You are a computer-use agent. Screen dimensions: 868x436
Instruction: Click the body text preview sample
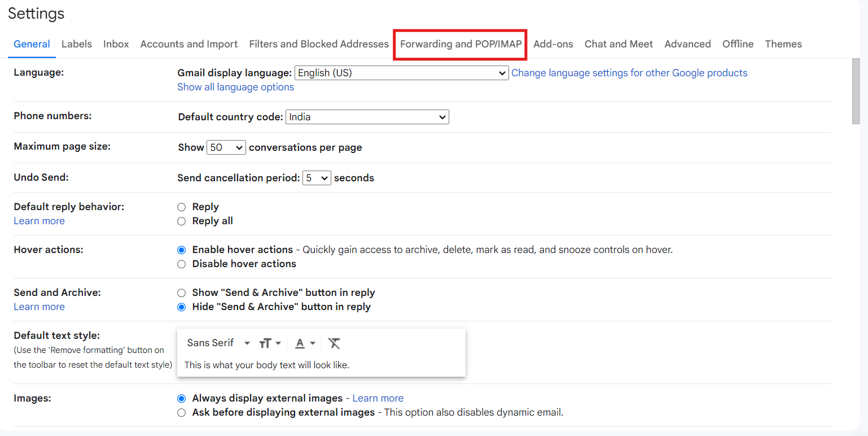click(x=266, y=365)
